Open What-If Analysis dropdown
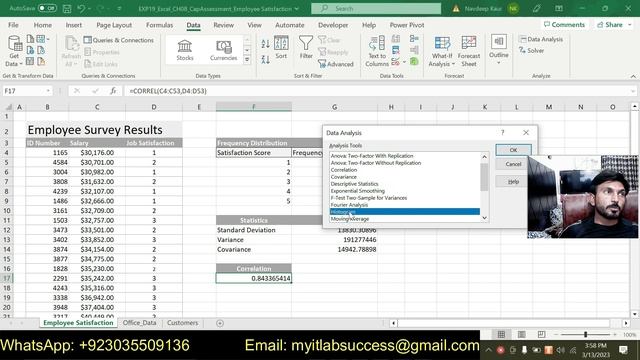 (x=442, y=51)
